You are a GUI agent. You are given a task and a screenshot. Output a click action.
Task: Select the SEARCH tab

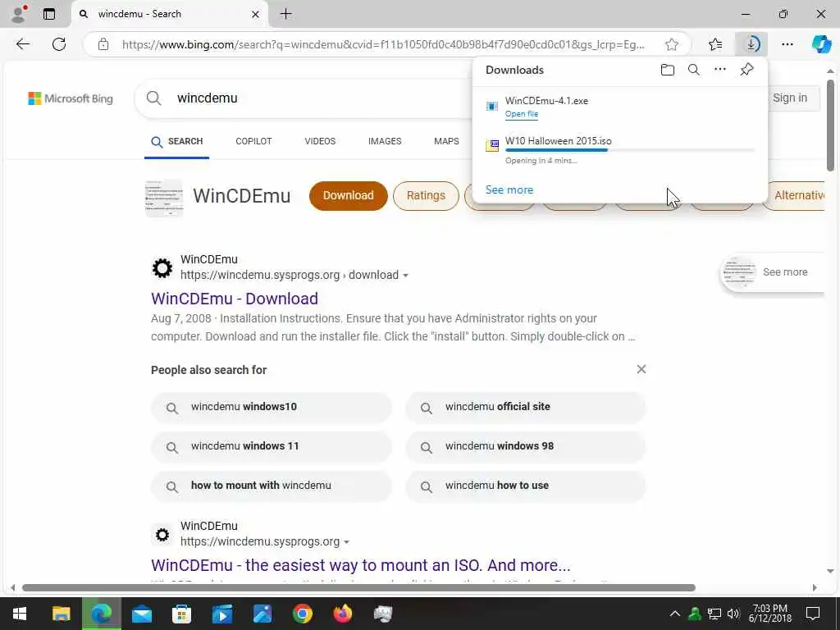177,141
